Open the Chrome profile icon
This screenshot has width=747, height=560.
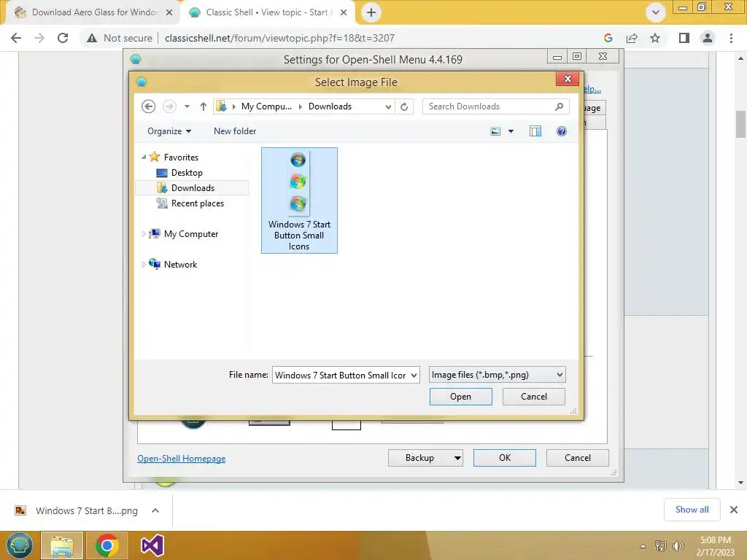click(x=708, y=38)
